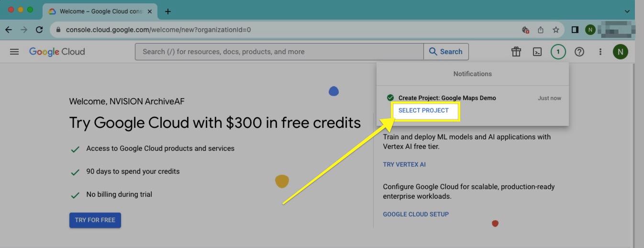Bookmark this page with star icon
The width and height of the screenshot is (644, 248).
(x=556, y=30)
